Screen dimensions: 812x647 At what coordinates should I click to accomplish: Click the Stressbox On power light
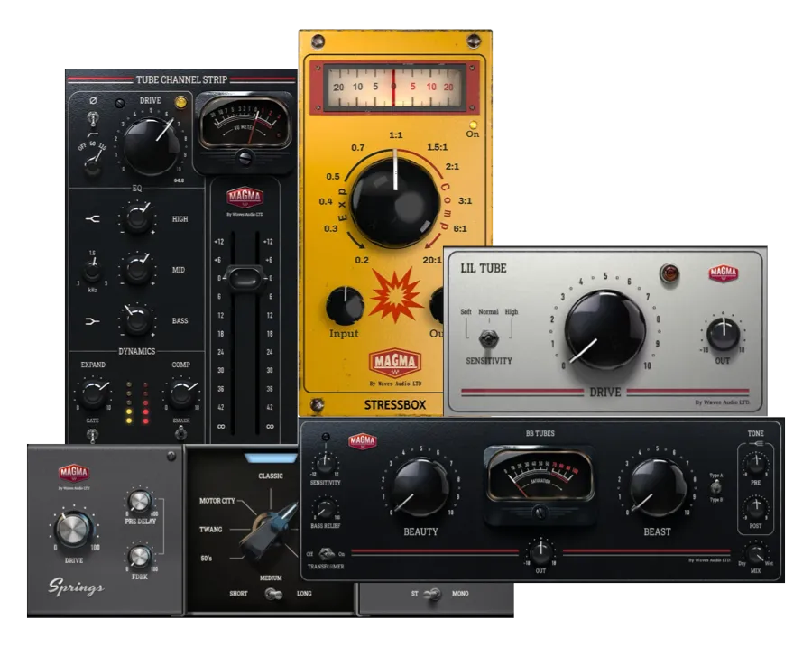[x=472, y=125]
